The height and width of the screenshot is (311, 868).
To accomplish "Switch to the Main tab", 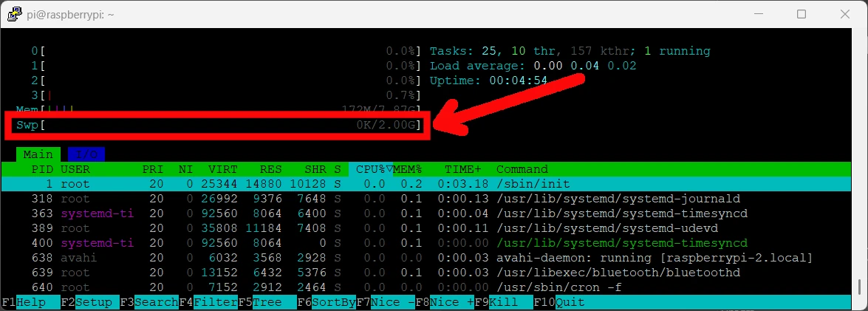I will pos(38,154).
